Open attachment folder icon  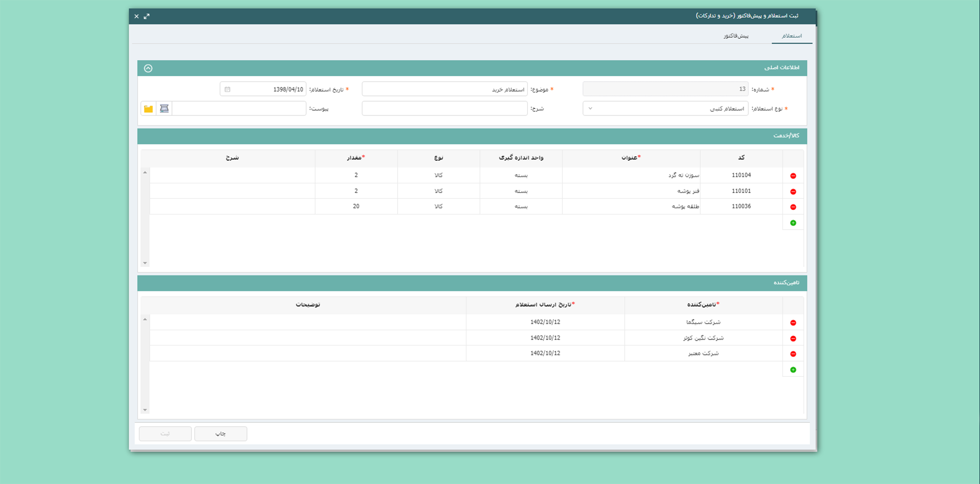(149, 109)
